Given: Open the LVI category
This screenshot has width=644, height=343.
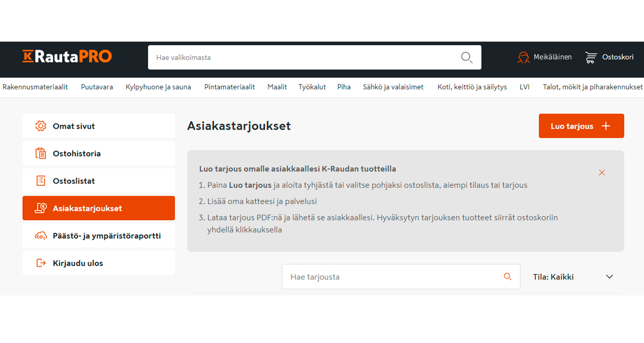Looking at the screenshot, I should pyautogui.click(x=525, y=87).
